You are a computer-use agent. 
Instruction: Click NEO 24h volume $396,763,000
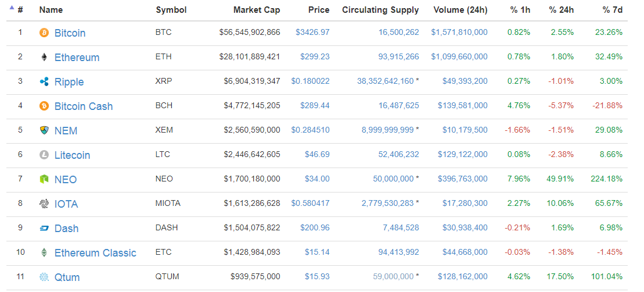[459, 179]
